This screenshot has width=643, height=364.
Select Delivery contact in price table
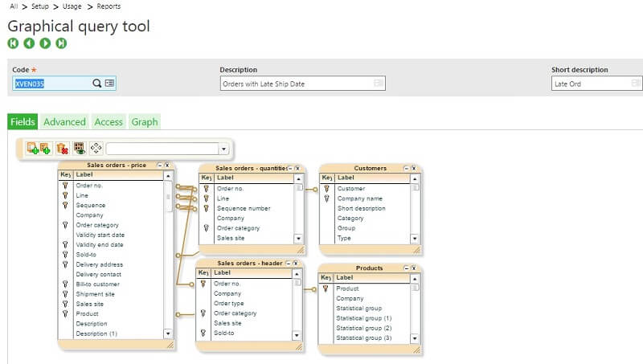tap(98, 275)
